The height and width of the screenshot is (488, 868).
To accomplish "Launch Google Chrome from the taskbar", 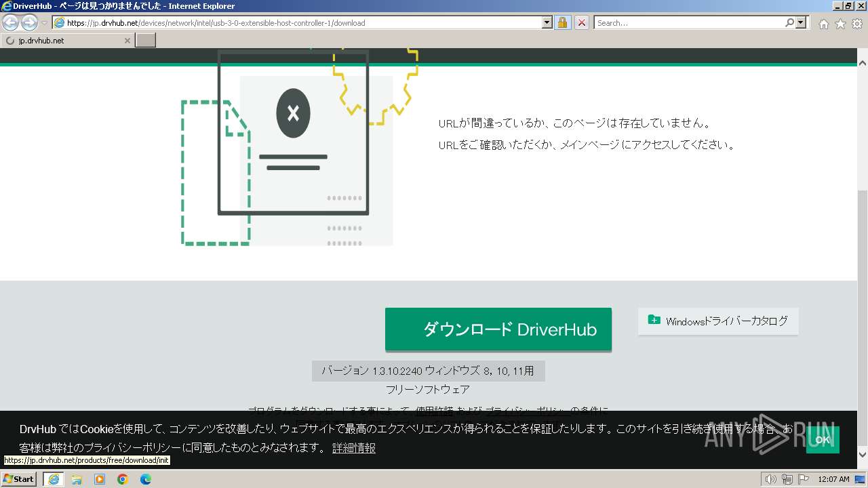I will [123, 479].
